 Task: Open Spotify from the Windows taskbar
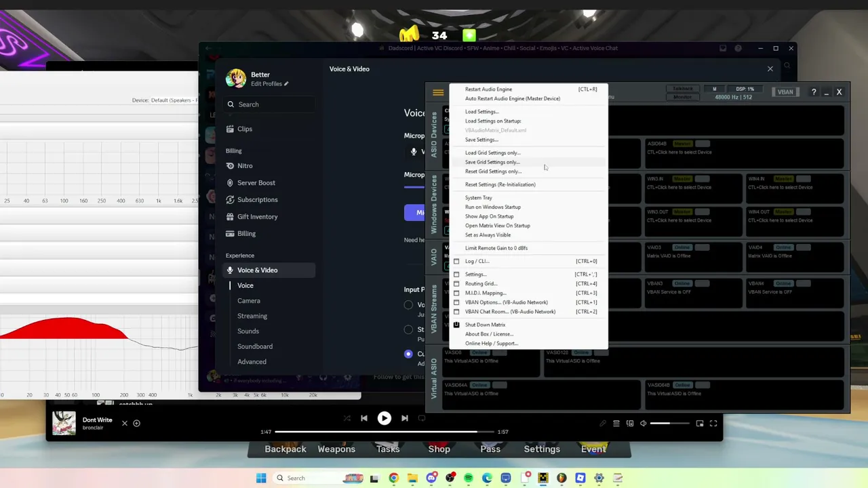click(469, 479)
